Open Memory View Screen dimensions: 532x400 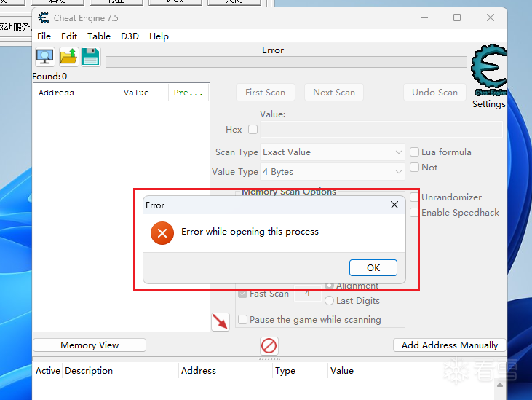(90, 345)
